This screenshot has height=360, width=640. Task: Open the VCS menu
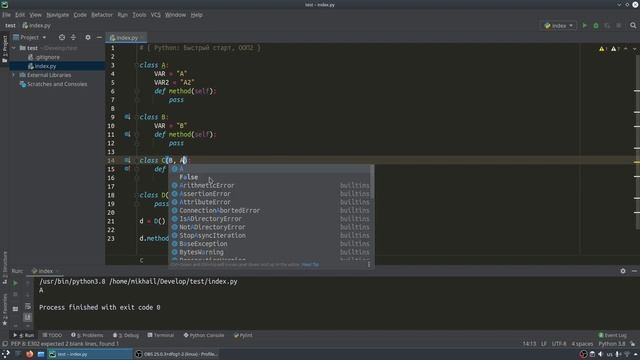[156, 15]
